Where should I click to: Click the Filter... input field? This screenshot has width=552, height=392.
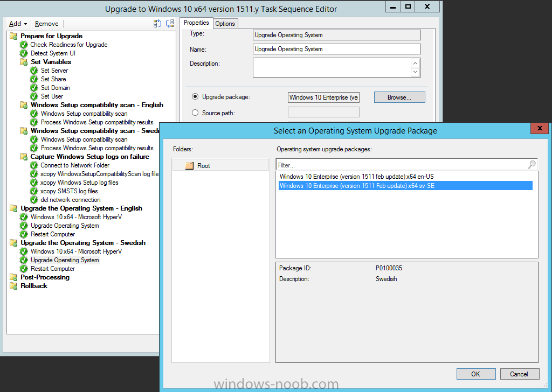(x=402, y=165)
